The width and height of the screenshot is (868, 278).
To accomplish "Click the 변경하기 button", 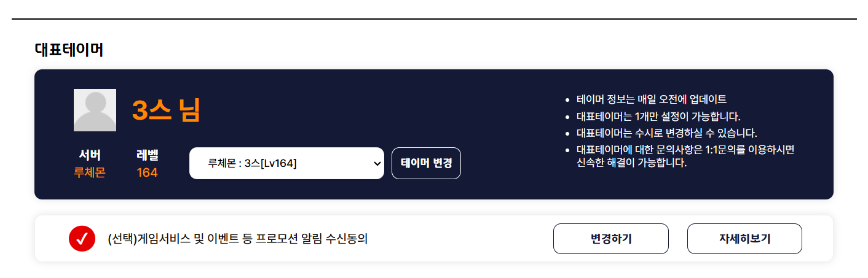I will click(611, 239).
